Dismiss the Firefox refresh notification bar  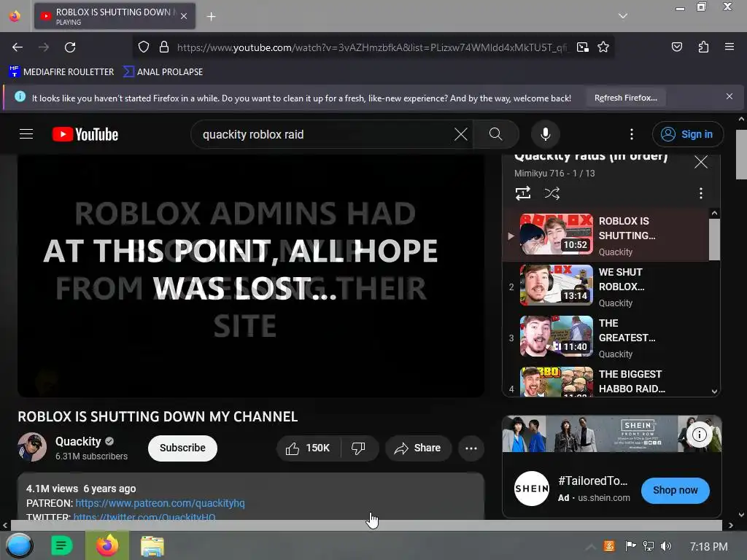729,97
